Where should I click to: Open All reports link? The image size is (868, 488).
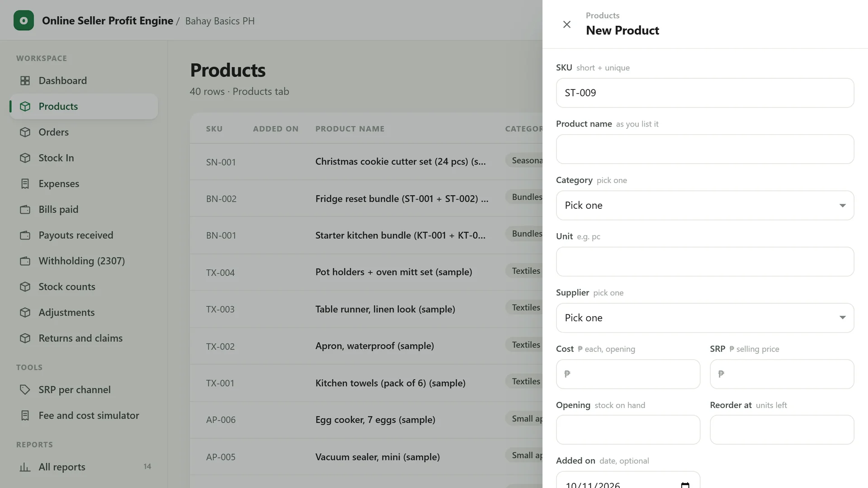tap(84, 467)
